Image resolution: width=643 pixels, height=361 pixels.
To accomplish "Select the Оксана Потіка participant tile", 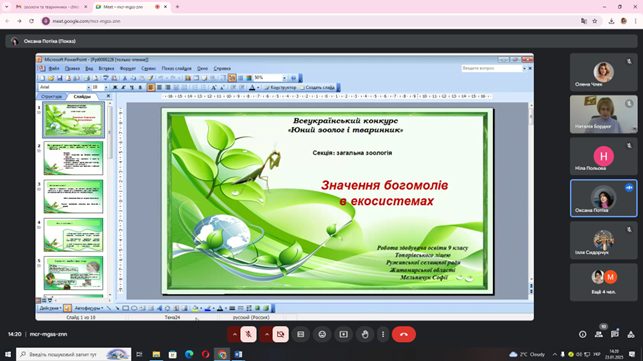I will coord(603,198).
